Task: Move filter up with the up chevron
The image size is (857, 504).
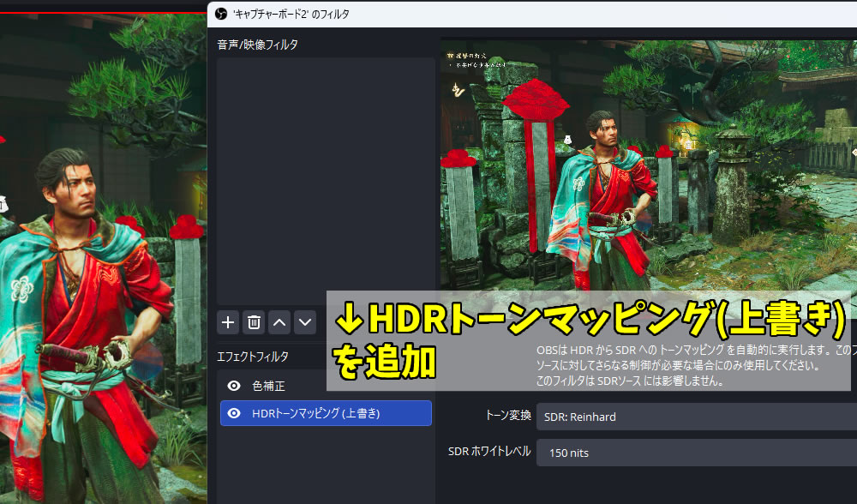Action: pyautogui.click(x=279, y=322)
